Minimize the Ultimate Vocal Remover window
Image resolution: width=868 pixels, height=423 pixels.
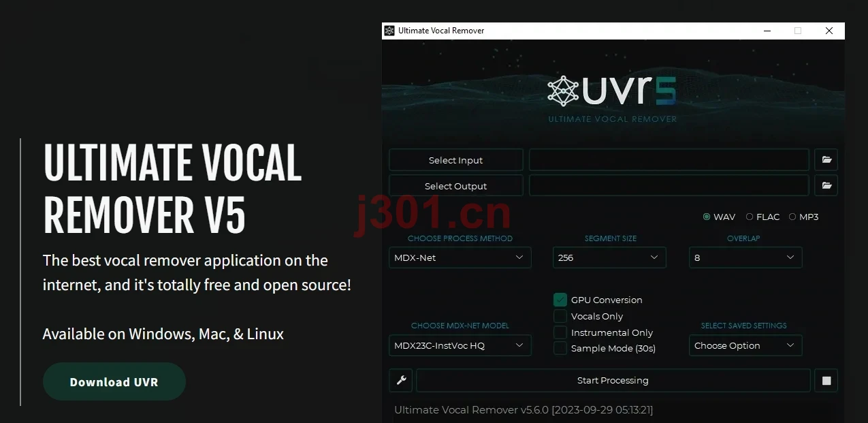[x=767, y=31]
